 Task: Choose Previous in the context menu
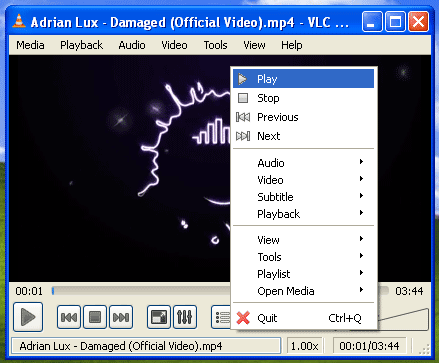click(x=303, y=117)
